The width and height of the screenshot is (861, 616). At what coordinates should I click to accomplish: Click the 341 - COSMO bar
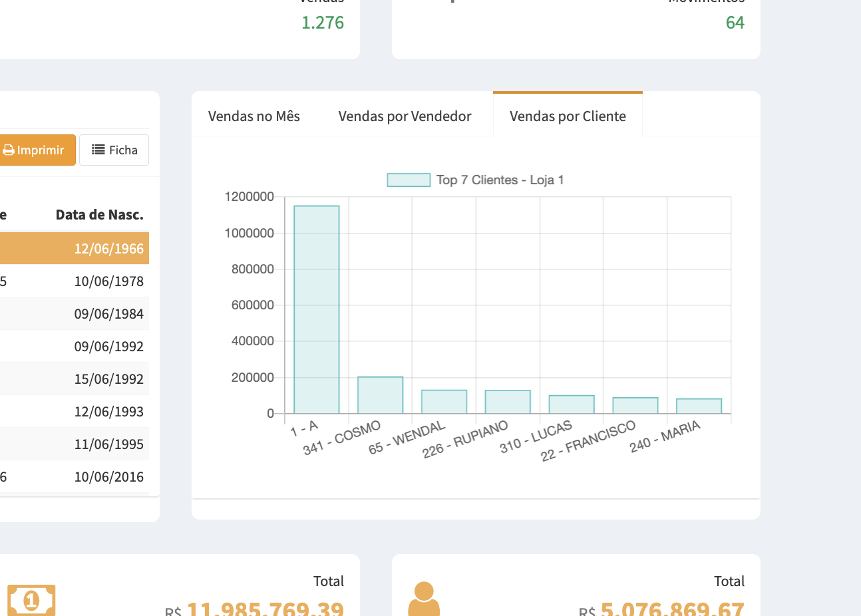coord(380,395)
